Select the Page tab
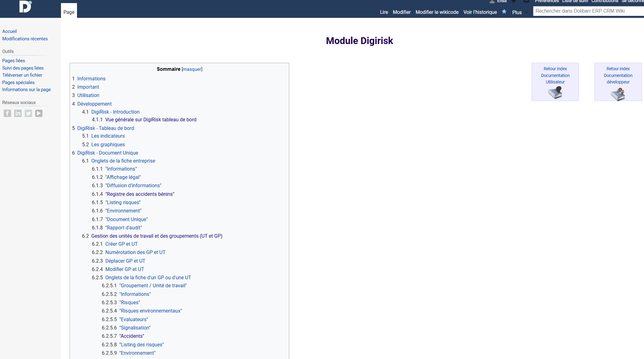This screenshot has width=644, height=359. [69, 12]
